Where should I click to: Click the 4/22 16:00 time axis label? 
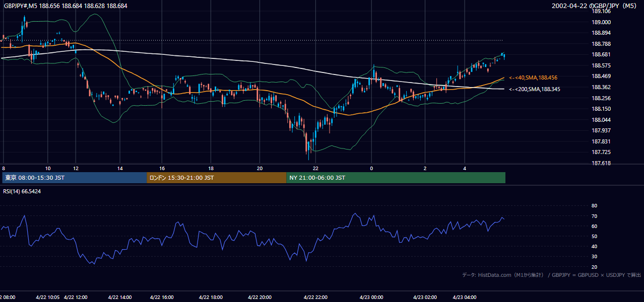[x=162, y=297]
